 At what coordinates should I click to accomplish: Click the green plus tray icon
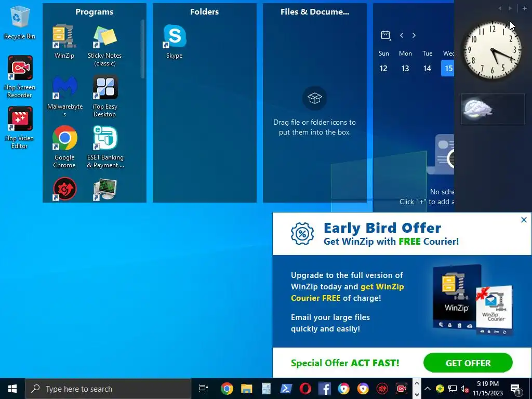(x=440, y=389)
